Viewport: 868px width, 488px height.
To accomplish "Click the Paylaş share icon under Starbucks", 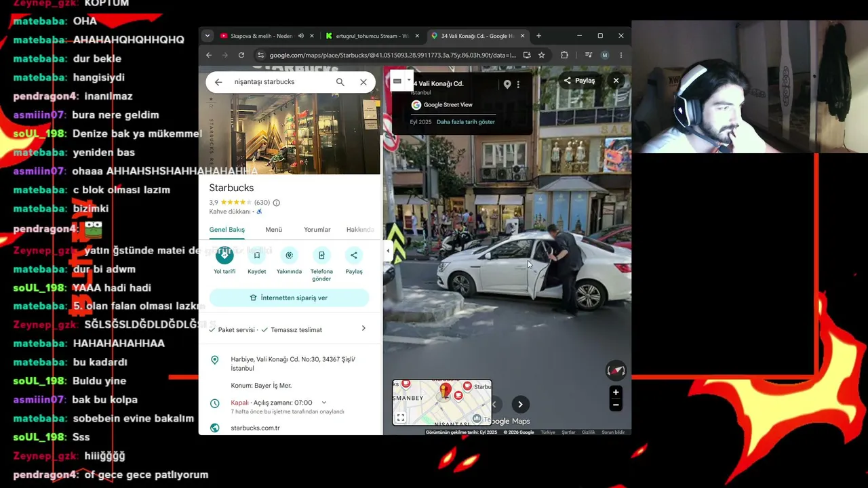I will [x=354, y=256].
